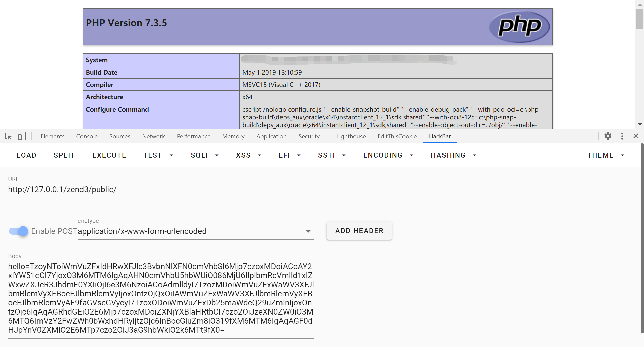Open the SQLI dropdown menu
Image resolution: width=644 pixels, height=347 pixels.
click(205, 155)
